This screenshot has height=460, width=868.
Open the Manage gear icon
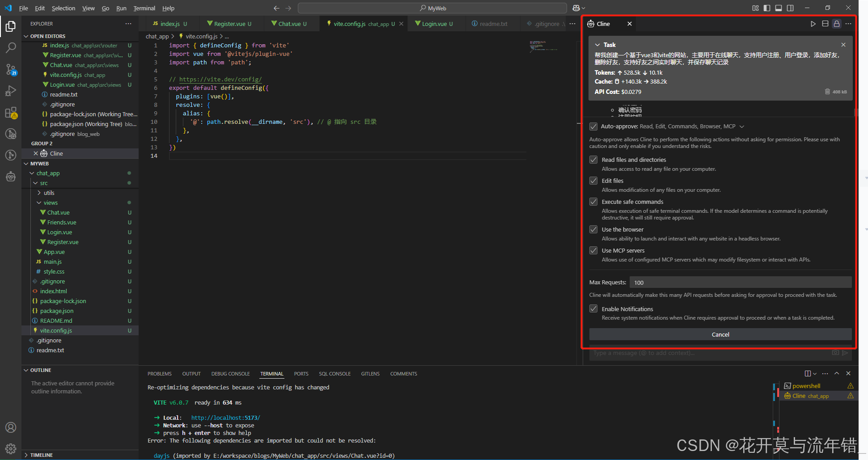point(11,448)
